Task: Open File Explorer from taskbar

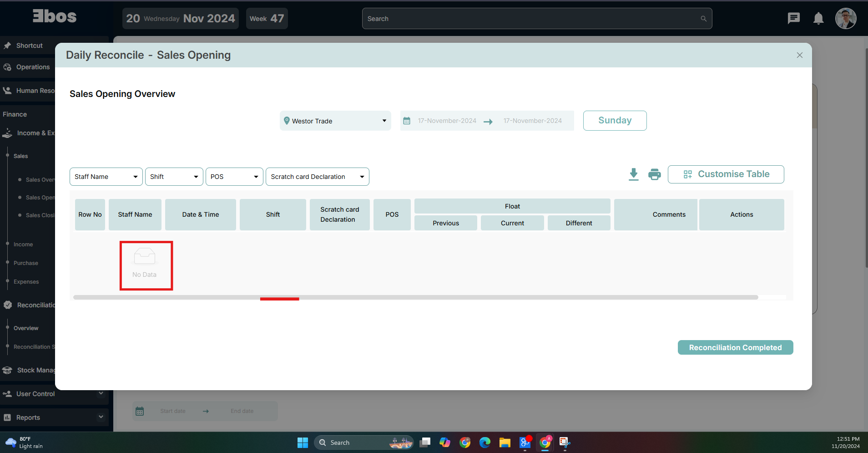Action: point(505,443)
